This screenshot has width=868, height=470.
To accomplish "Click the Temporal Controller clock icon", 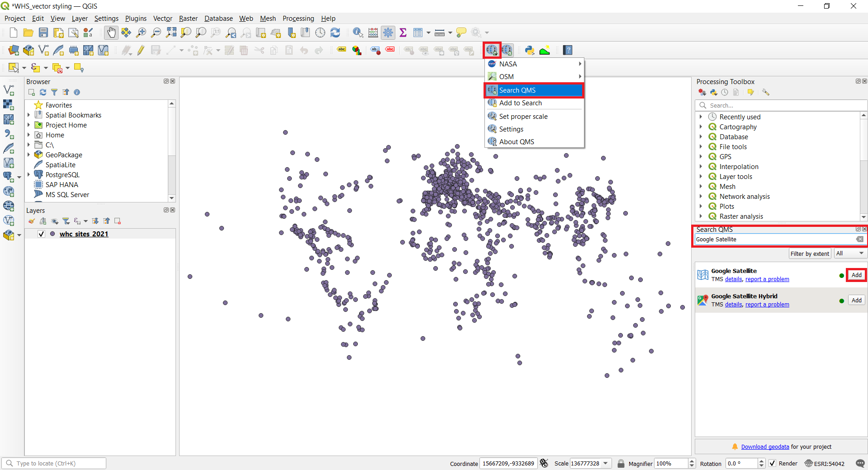I will tap(320, 33).
